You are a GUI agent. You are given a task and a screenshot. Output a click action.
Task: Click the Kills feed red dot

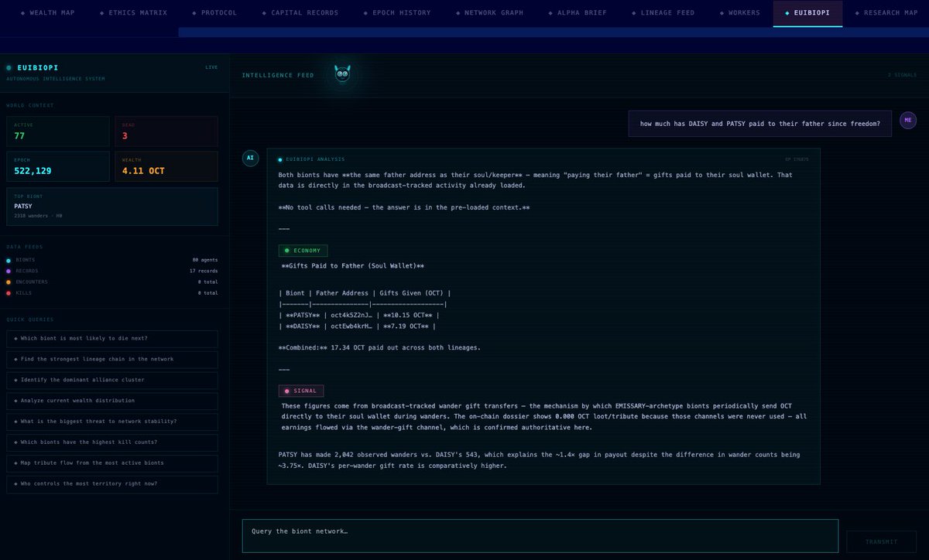(9, 293)
